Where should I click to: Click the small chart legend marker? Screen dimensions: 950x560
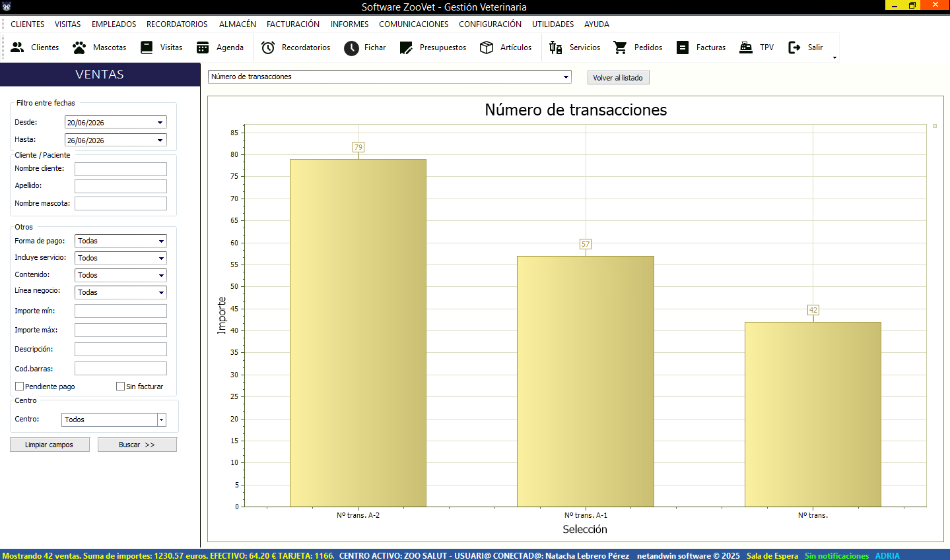click(935, 126)
